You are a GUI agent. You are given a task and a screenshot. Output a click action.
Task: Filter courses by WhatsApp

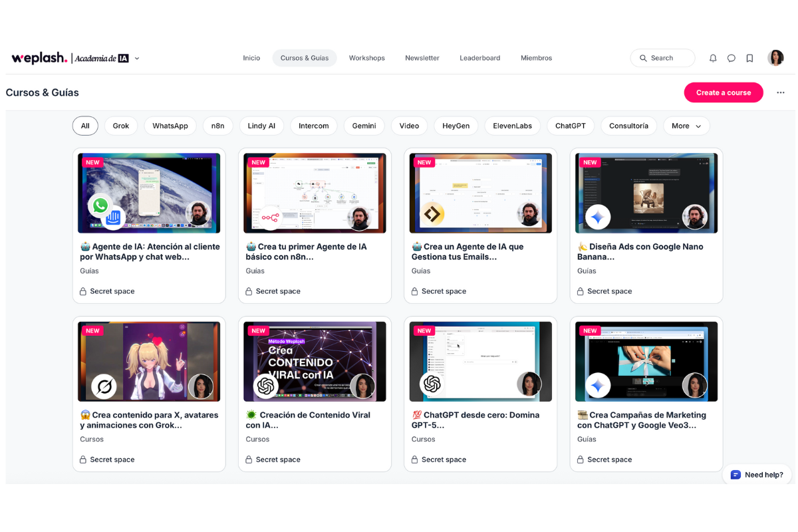(x=170, y=126)
